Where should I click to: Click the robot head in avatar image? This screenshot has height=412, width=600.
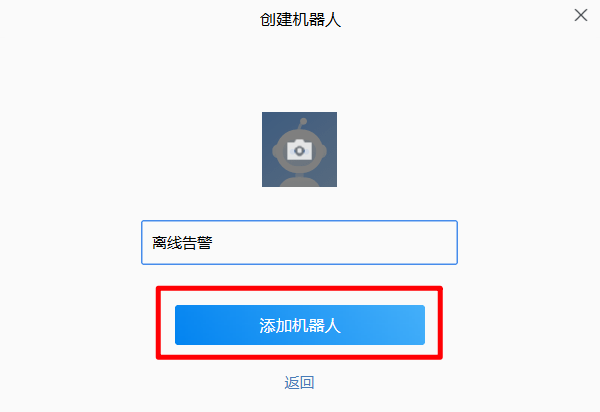click(x=299, y=151)
